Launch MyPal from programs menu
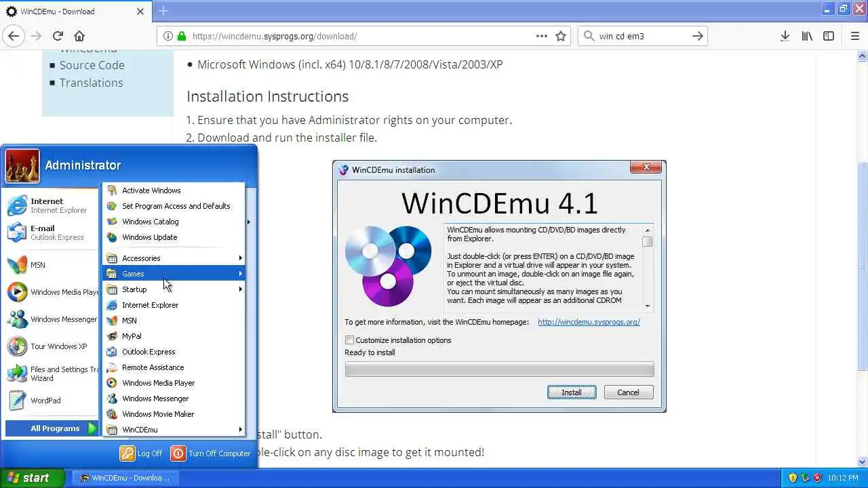The width and height of the screenshot is (868, 488). pyautogui.click(x=174, y=336)
